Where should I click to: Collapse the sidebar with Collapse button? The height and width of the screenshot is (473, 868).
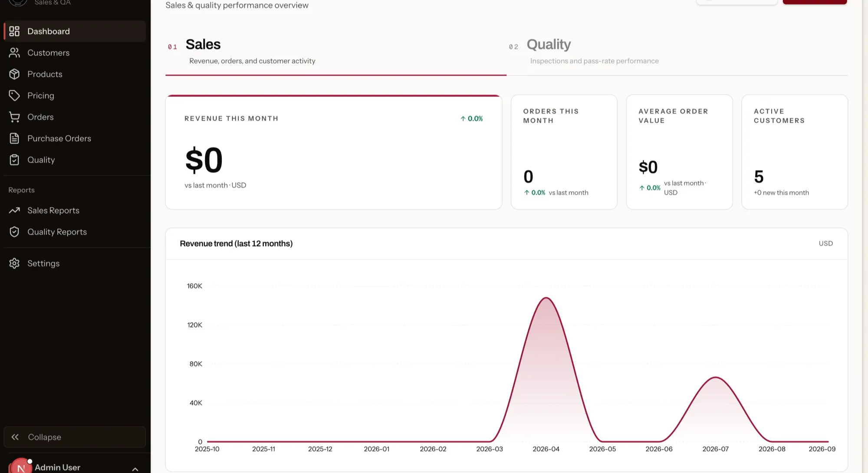tap(75, 437)
